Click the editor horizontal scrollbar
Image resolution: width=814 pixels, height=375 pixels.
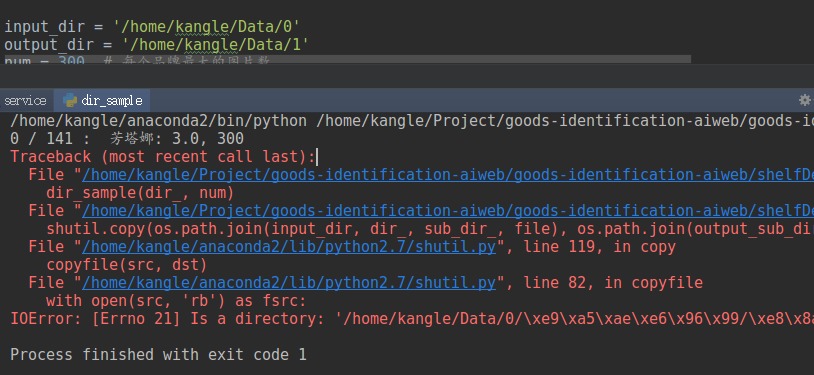point(348,59)
